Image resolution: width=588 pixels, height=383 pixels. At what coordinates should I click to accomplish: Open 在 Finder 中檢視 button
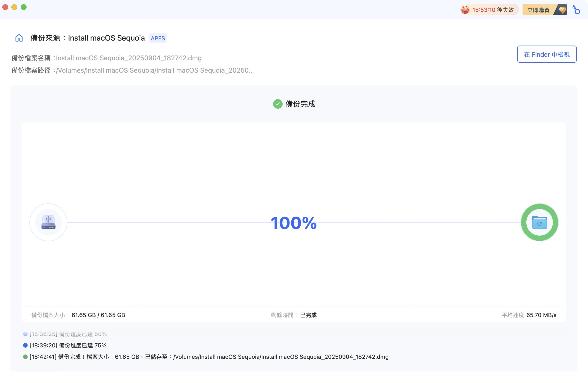click(547, 54)
